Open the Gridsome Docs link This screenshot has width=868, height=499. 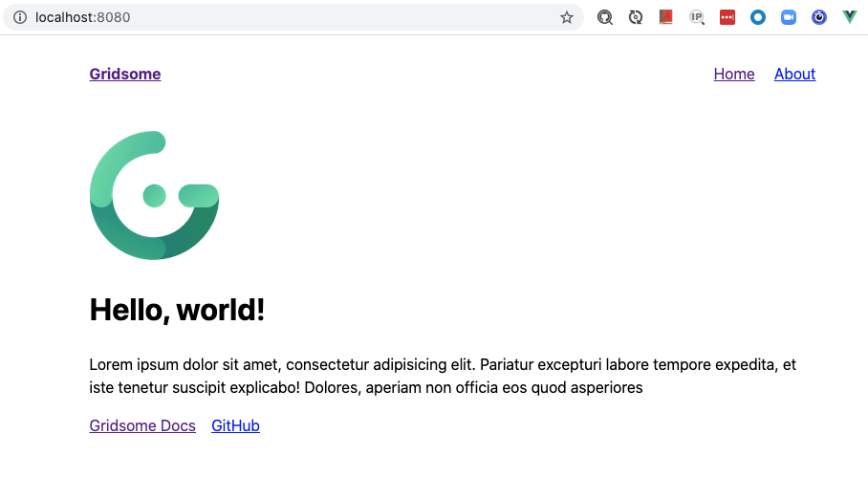pyautogui.click(x=142, y=426)
